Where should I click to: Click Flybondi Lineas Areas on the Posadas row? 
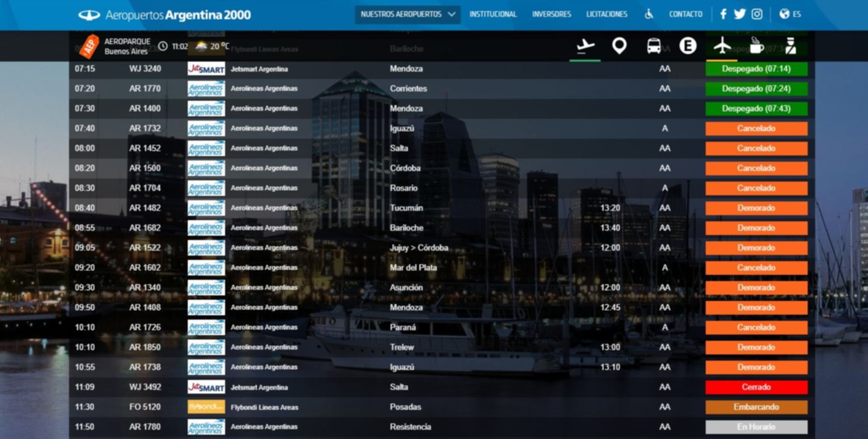(x=264, y=407)
